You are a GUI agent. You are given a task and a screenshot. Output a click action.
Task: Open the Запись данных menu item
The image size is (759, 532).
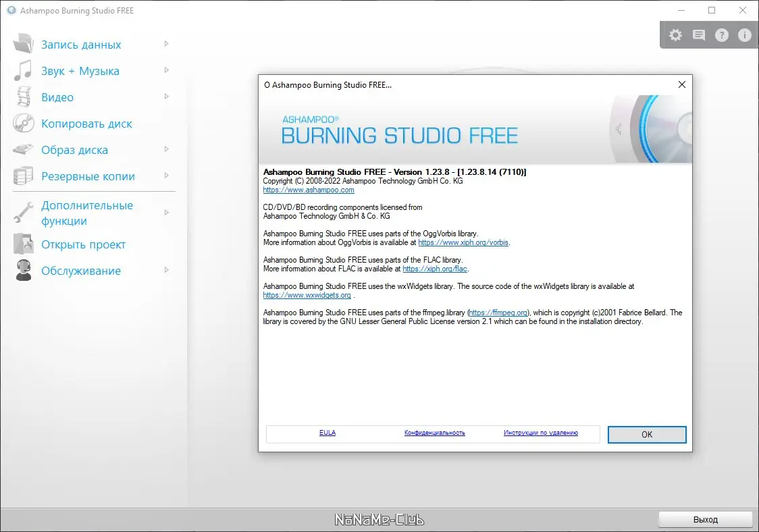click(x=81, y=45)
